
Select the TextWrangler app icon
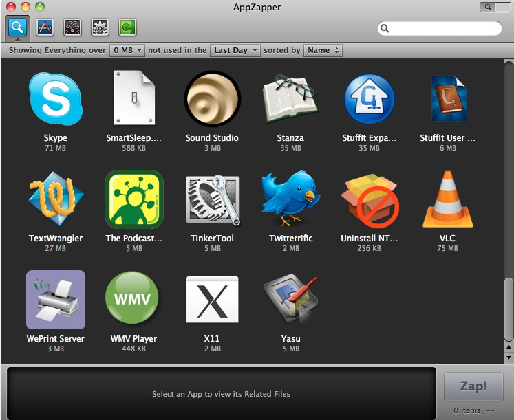coord(56,199)
